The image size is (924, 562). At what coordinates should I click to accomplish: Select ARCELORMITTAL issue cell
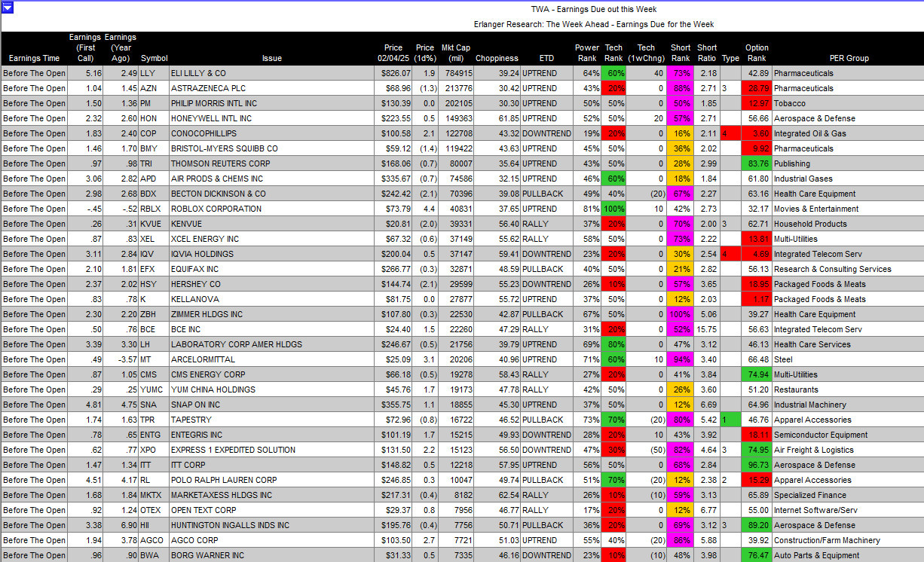click(x=271, y=359)
